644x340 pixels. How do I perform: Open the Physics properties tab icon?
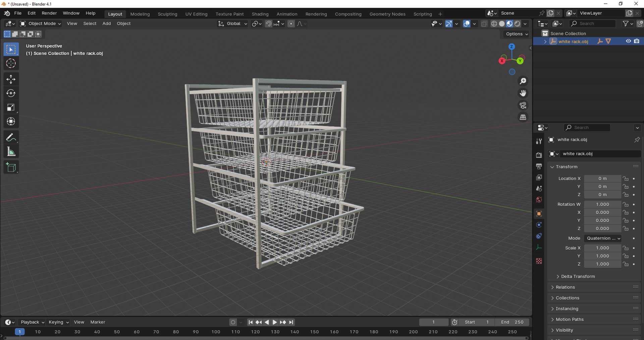point(539,225)
